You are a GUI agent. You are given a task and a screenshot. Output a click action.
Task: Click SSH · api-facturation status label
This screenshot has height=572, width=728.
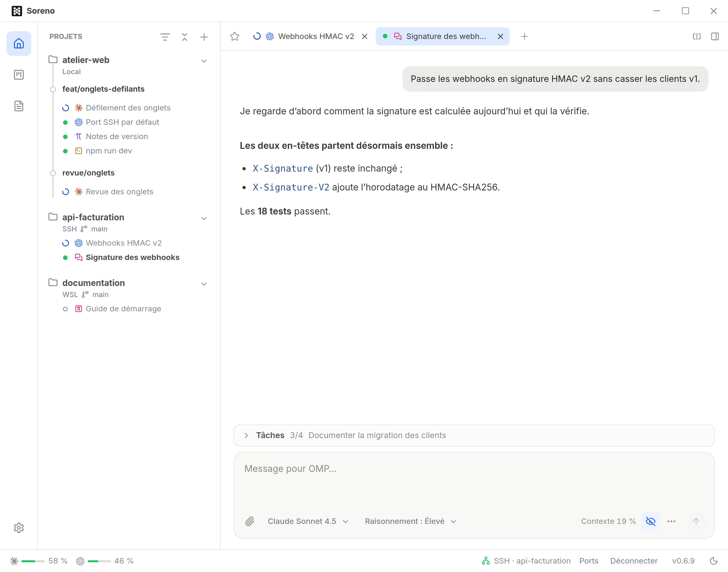(x=532, y=561)
